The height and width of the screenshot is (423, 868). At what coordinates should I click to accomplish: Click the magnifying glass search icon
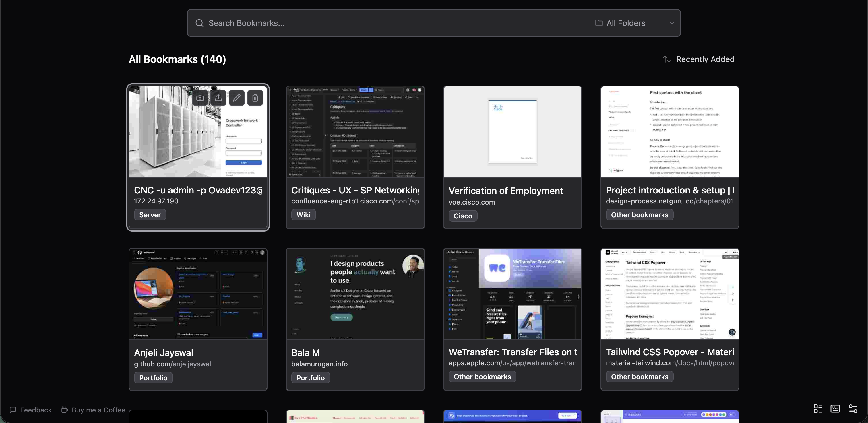[x=199, y=23]
